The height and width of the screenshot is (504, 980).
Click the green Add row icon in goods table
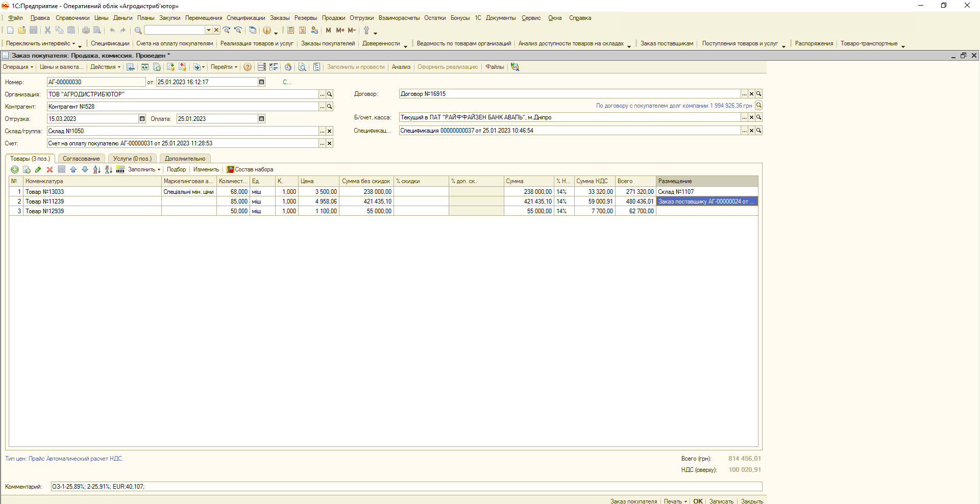[14, 169]
